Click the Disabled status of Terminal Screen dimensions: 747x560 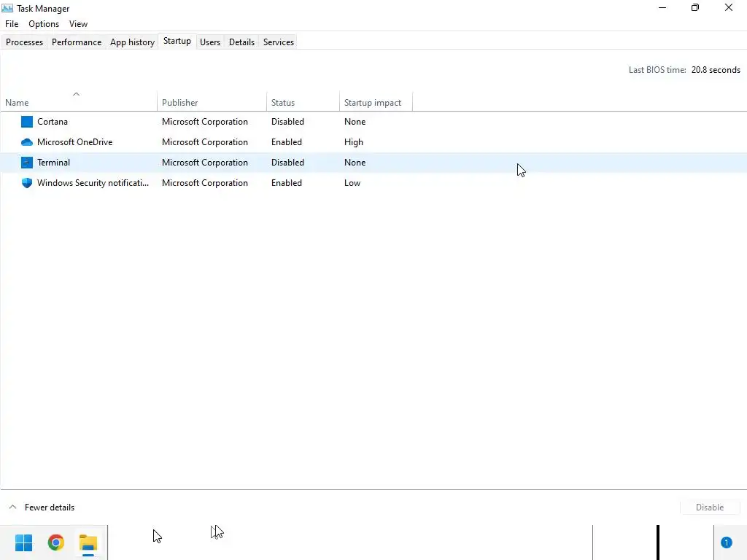287,163
